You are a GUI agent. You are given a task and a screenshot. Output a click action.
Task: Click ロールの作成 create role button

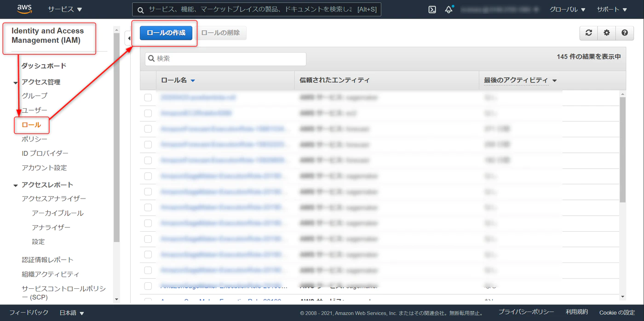pyautogui.click(x=166, y=33)
